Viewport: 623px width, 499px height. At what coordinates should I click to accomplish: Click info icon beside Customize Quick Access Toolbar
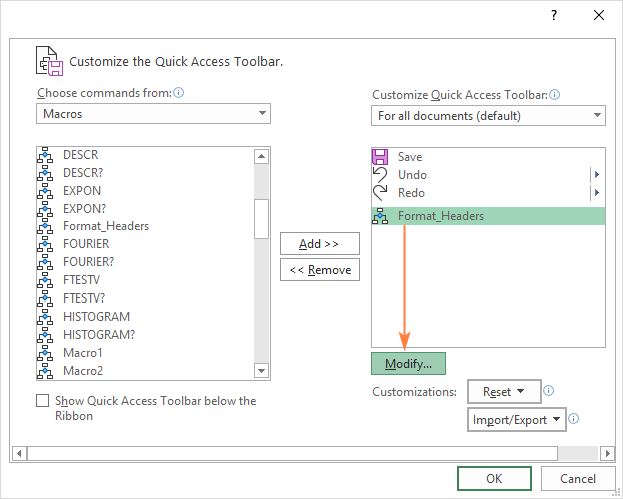[x=555, y=95]
